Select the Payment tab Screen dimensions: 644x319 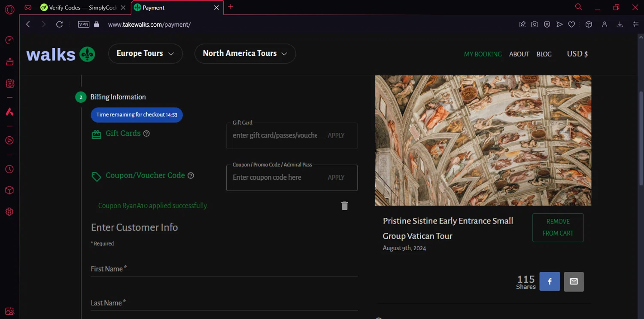[x=172, y=8]
